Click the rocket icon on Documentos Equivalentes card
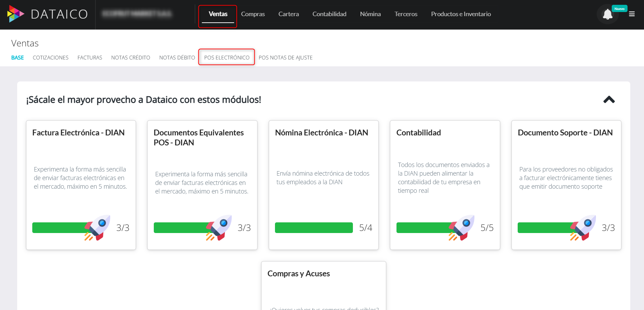Viewport: 644px width, 310px height. 219,228
